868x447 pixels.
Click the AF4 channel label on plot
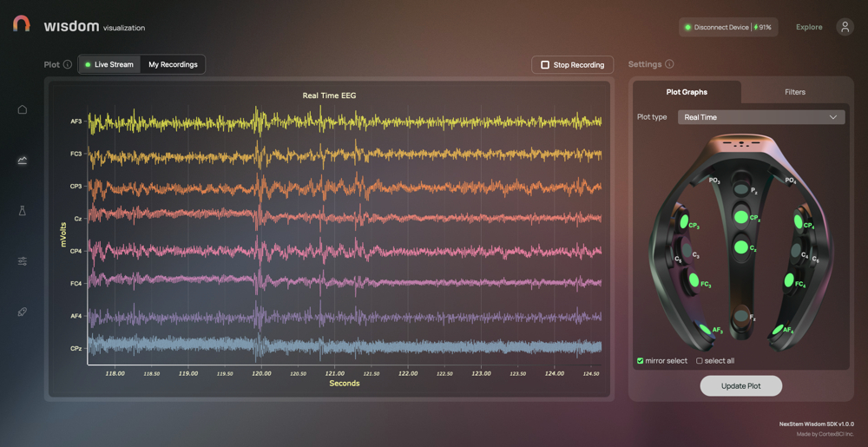coord(76,317)
